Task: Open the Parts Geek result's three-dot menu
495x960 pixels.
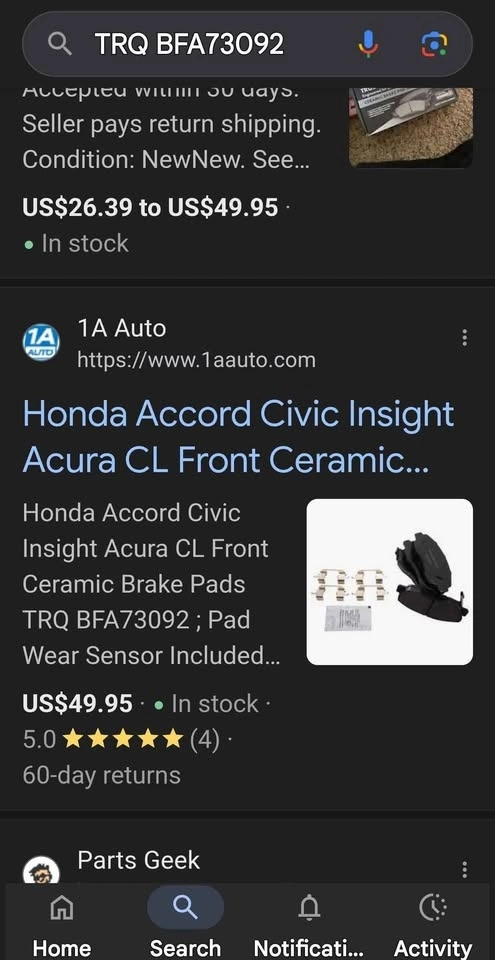Action: (464, 869)
